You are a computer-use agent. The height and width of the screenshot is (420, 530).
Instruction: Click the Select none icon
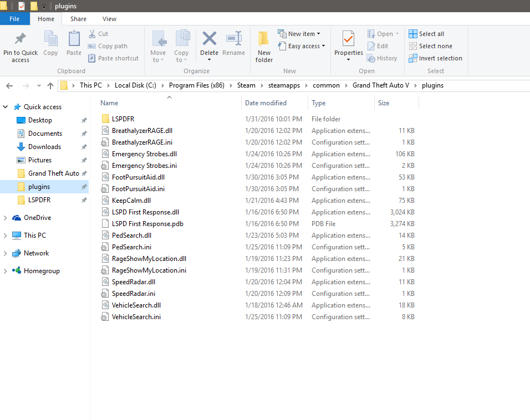pyautogui.click(x=412, y=46)
